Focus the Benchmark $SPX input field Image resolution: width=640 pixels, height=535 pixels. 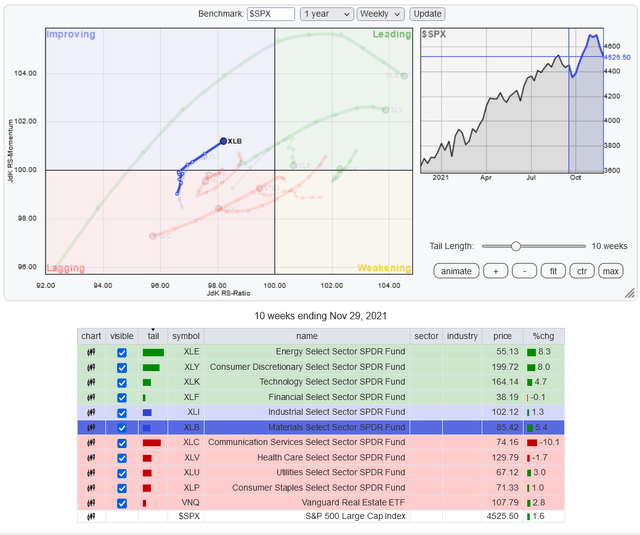[x=271, y=14]
